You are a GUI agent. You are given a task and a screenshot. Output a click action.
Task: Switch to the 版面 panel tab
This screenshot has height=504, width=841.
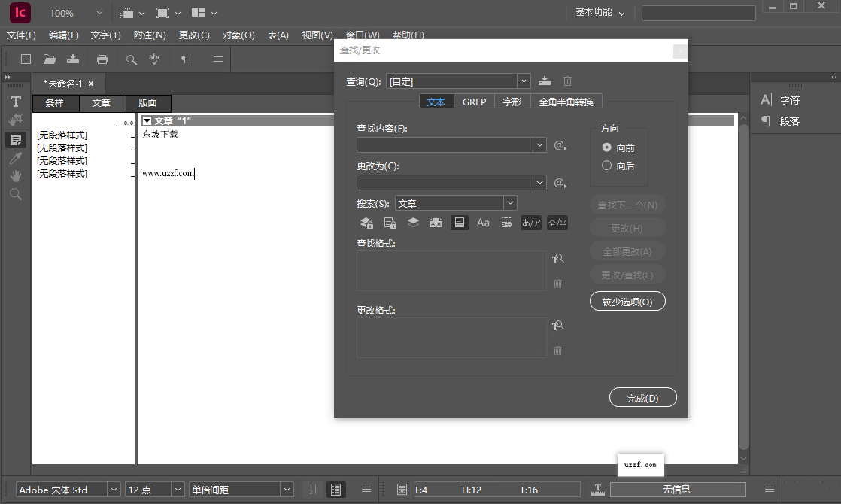click(147, 103)
